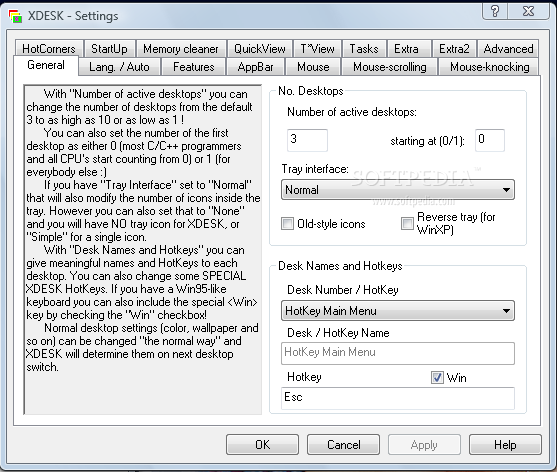557x472 pixels.
Task: Open the Mouse-scrolling tab
Action: point(390,67)
